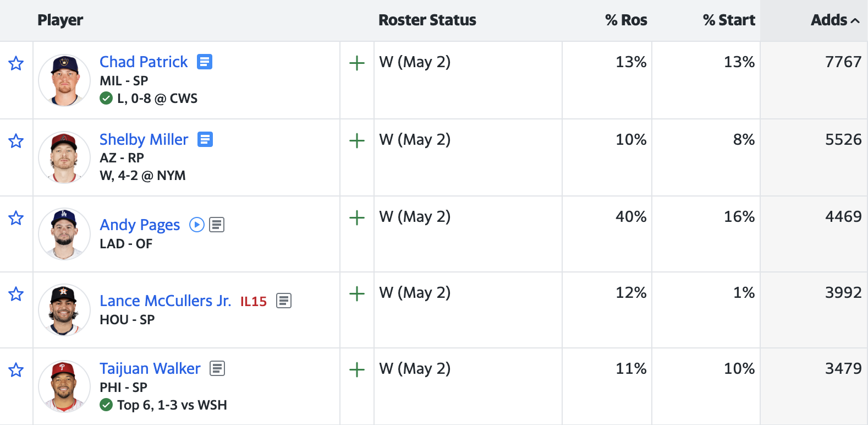Toggle the watch star for Andy Pages
Viewport: 868px width, 425px height.
16,218
